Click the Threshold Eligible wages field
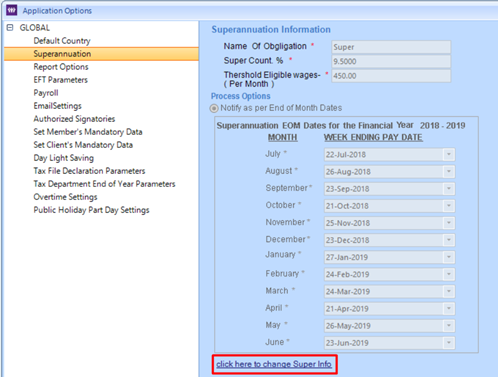Image resolution: width=498 pixels, height=377 pixels. [x=391, y=76]
